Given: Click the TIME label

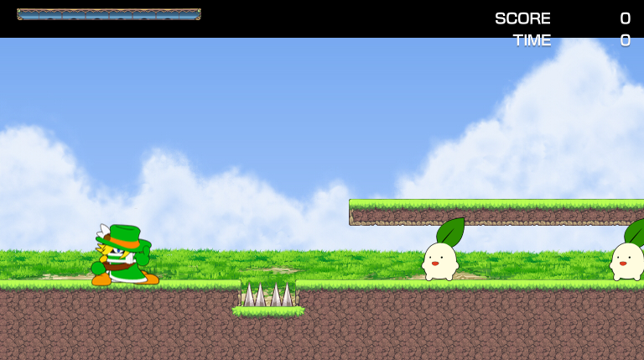Looking at the screenshot, I should point(532,40).
